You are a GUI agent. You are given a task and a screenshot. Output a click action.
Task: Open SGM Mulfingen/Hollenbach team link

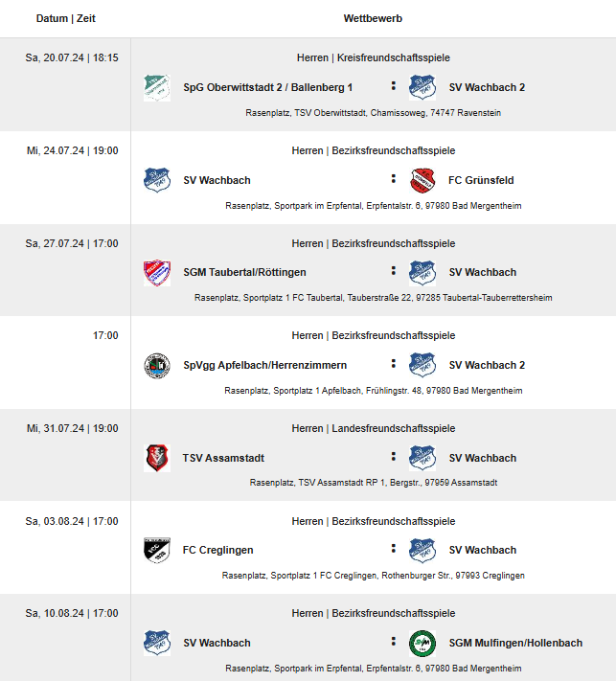tap(515, 643)
